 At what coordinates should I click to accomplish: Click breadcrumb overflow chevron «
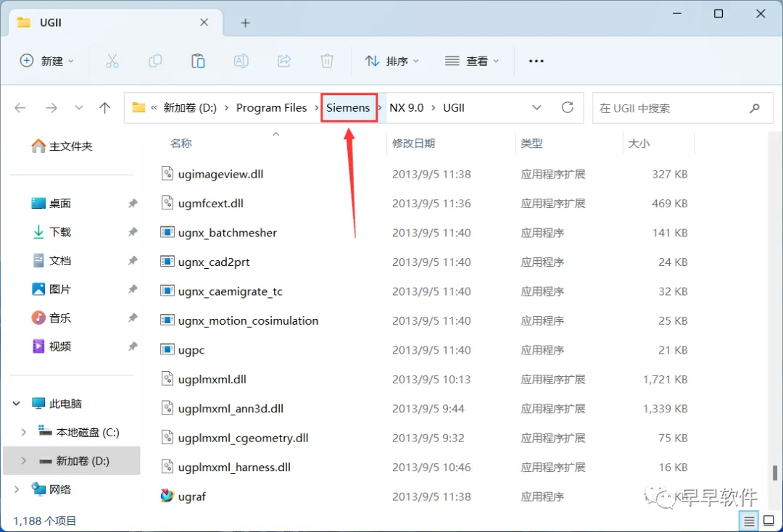tap(154, 108)
